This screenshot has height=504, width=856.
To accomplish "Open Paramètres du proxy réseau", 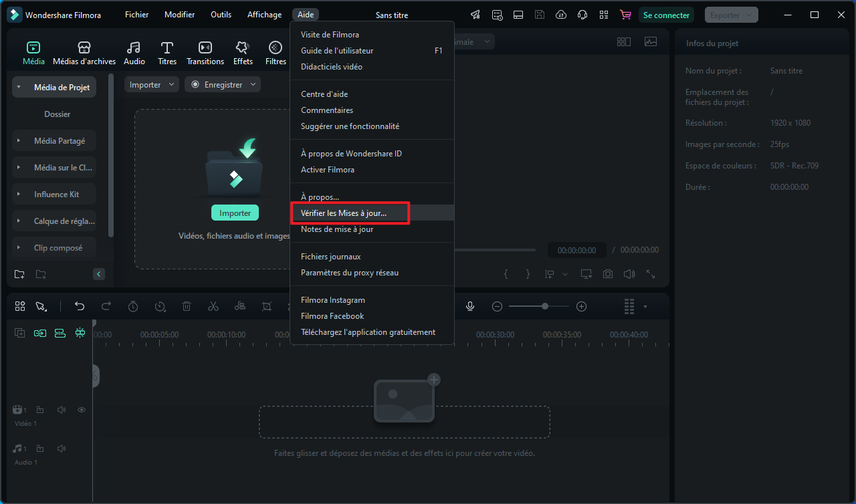I will pos(372,273).
